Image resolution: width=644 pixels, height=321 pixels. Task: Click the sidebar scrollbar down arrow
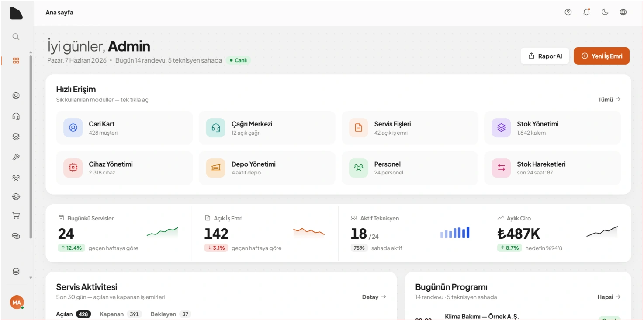pos(31,278)
